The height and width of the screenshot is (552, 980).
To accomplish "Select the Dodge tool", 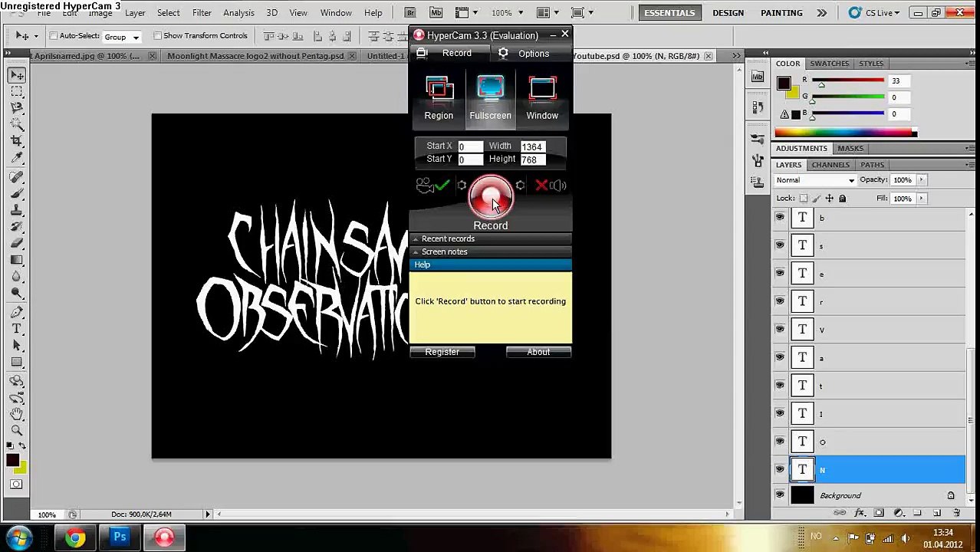I will (x=17, y=293).
